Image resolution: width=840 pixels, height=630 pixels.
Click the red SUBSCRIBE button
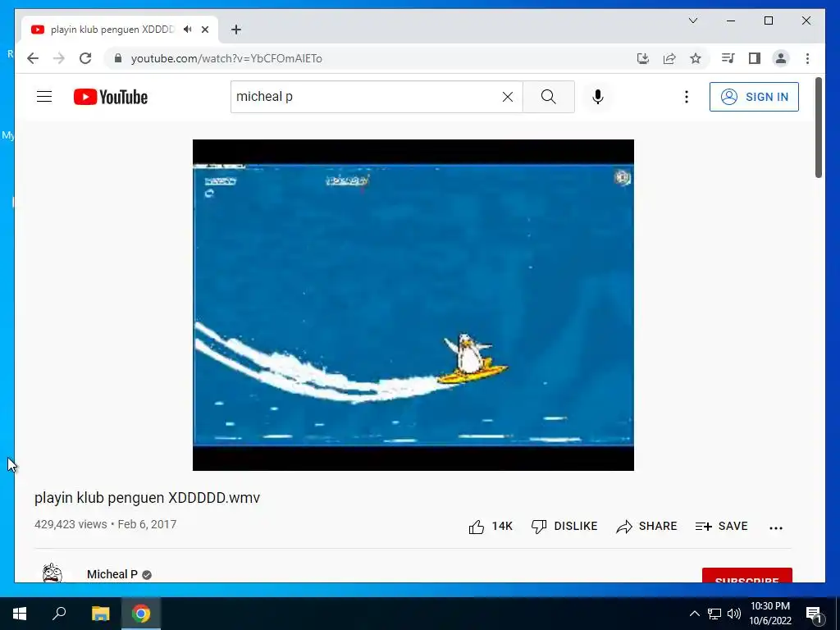click(x=746, y=575)
